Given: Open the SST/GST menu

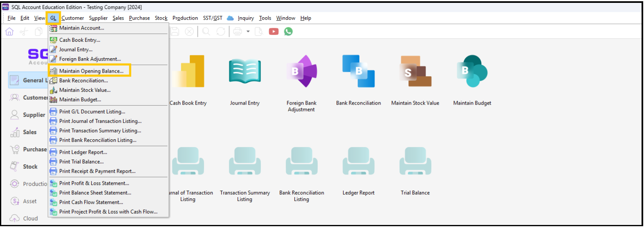Looking at the screenshot, I should (213, 18).
